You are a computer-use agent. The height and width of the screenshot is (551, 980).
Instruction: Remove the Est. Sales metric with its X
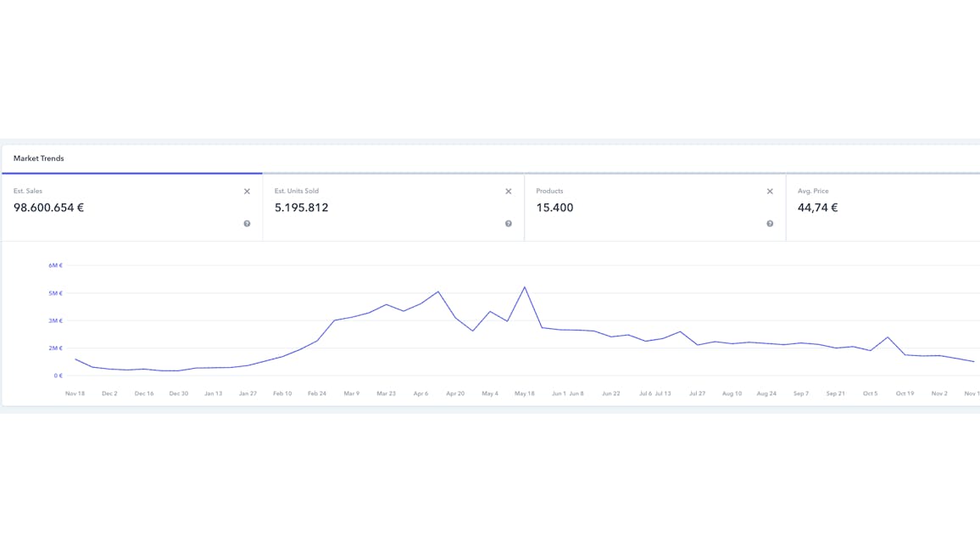pyautogui.click(x=247, y=192)
